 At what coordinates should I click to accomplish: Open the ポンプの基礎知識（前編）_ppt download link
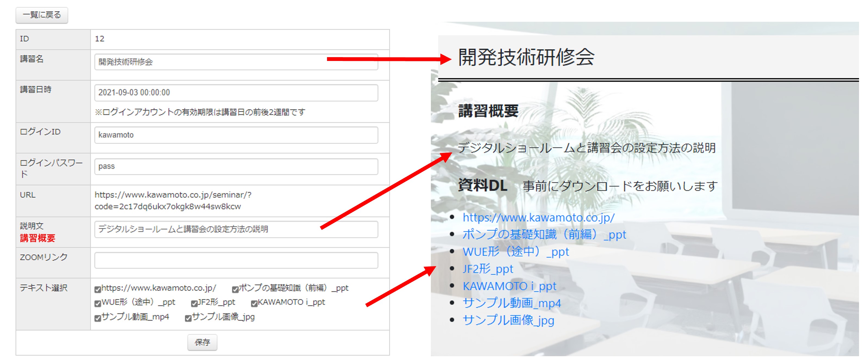point(544,234)
